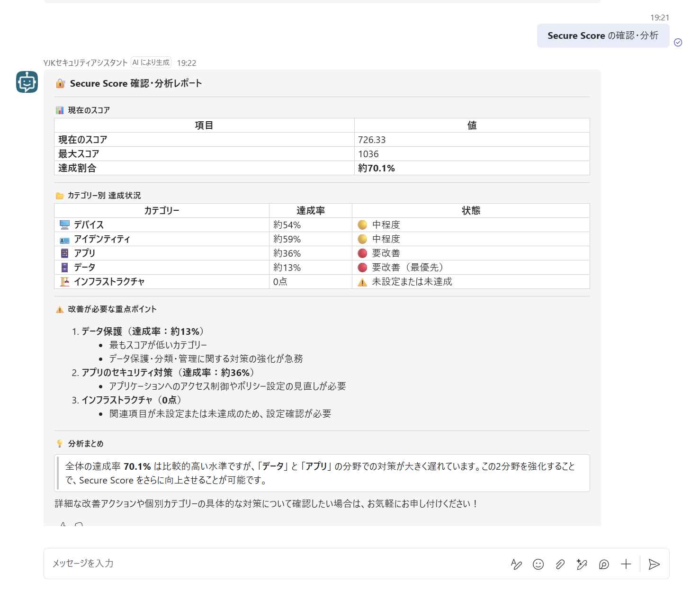Click the bullet 関連項目が未設定または未達成
Viewport: 700px width, 591px height.
(x=220, y=414)
